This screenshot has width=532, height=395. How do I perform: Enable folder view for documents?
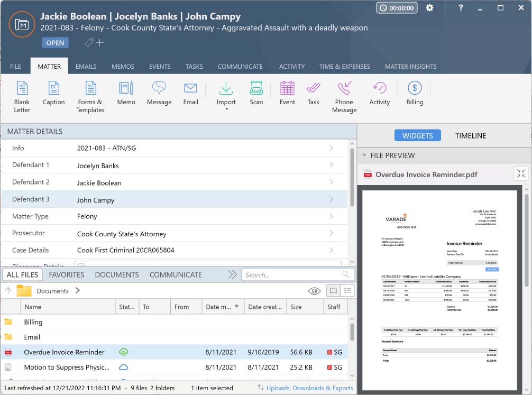pyautogui.click(x=334, y=290)
